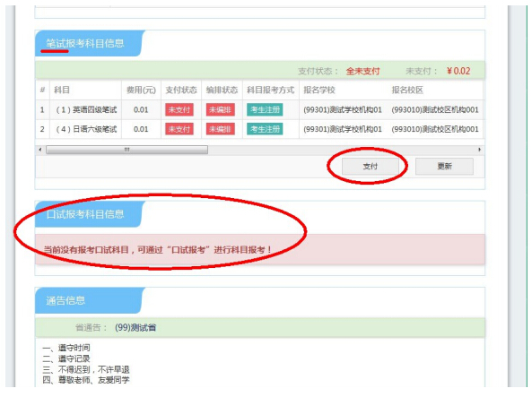Image resolution: width=532 pixels, height=397 pixels.
Task: Click 未支付 badge for 英语四级笔试
Action: (179, 110)
